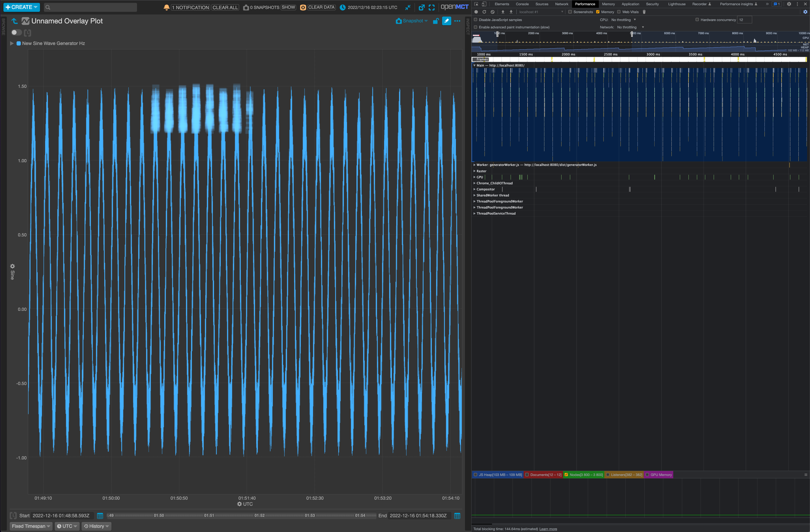Click the clear recording icon
The width and height of the screenshot is (810, 532).
(493, 12)
